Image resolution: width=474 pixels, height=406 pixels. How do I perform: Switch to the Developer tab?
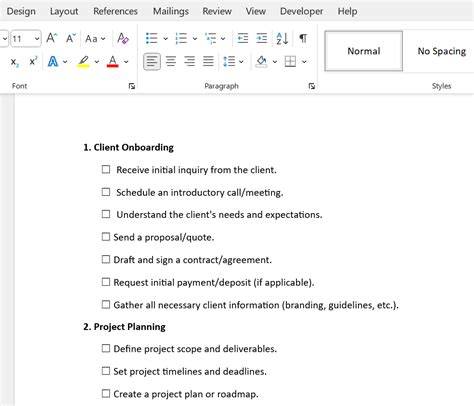coord(301,11)
